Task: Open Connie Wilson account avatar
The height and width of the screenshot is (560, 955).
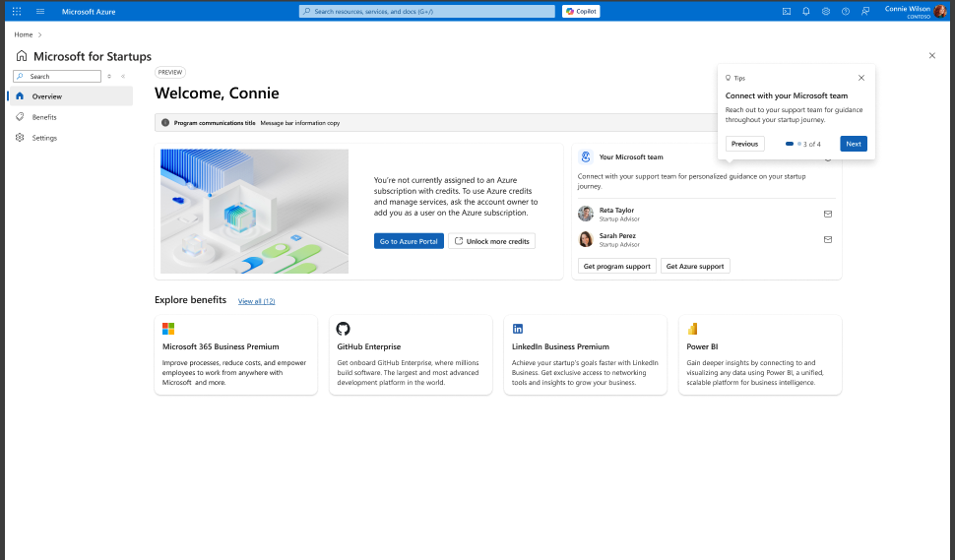Action: pos(940,11)
